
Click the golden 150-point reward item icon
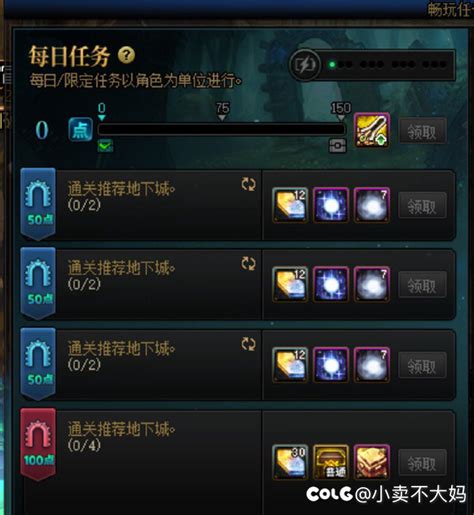[372, 130]
